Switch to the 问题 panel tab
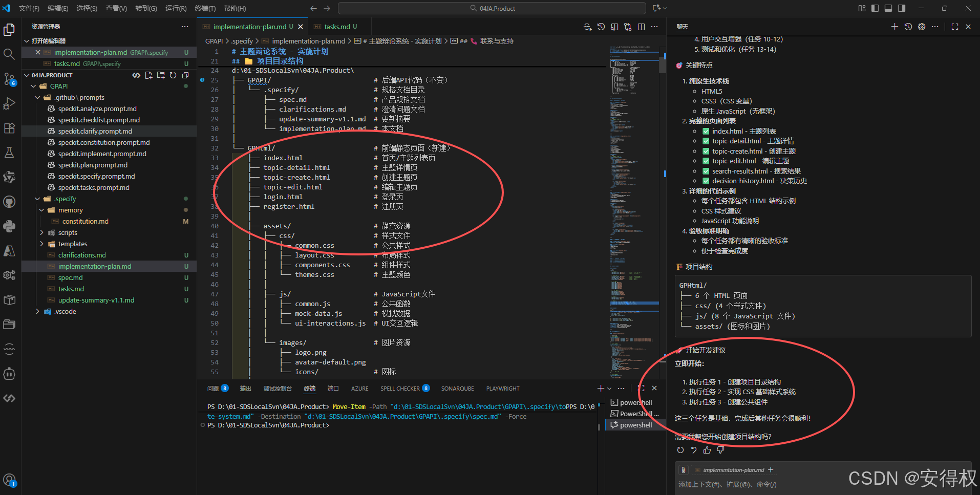 click(x=218, y=389)
